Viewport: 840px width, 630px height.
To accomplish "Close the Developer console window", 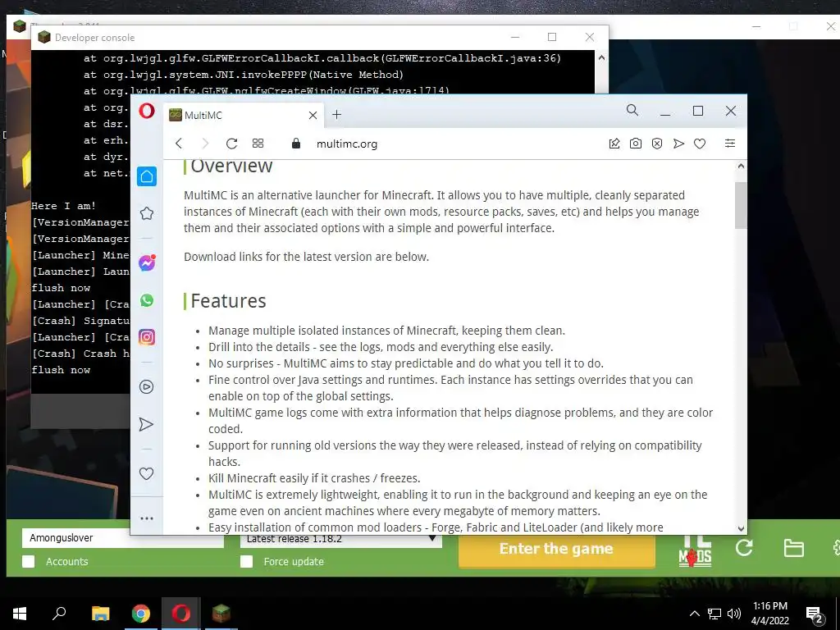I will click(x=590, y=37).
